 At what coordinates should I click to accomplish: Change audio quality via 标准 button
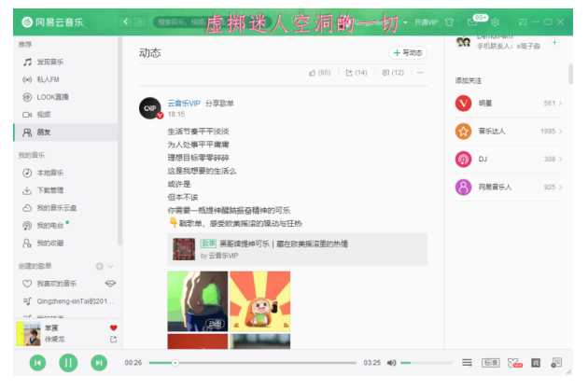tap(491, 363)
